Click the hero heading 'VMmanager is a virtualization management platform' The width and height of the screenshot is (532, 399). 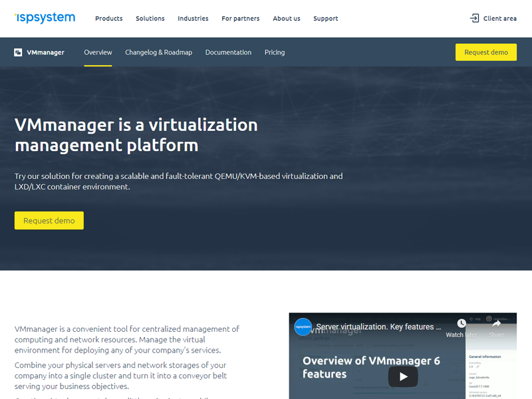point(136,135)
